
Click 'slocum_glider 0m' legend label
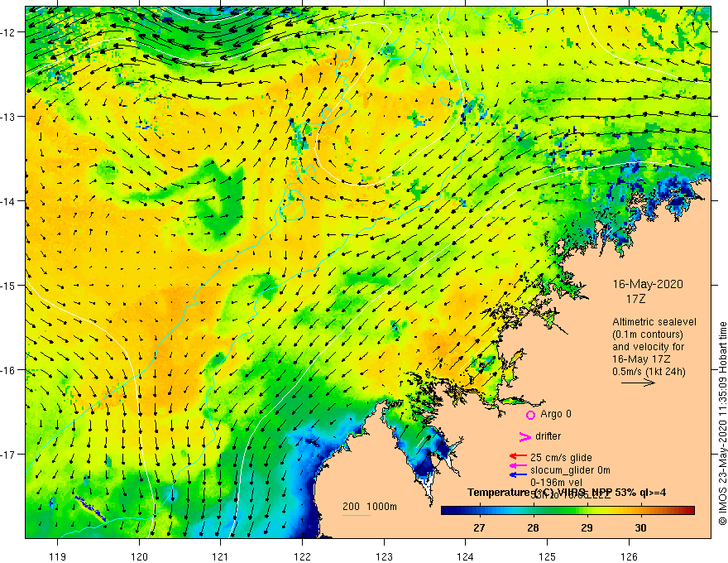tap(570, 470)
